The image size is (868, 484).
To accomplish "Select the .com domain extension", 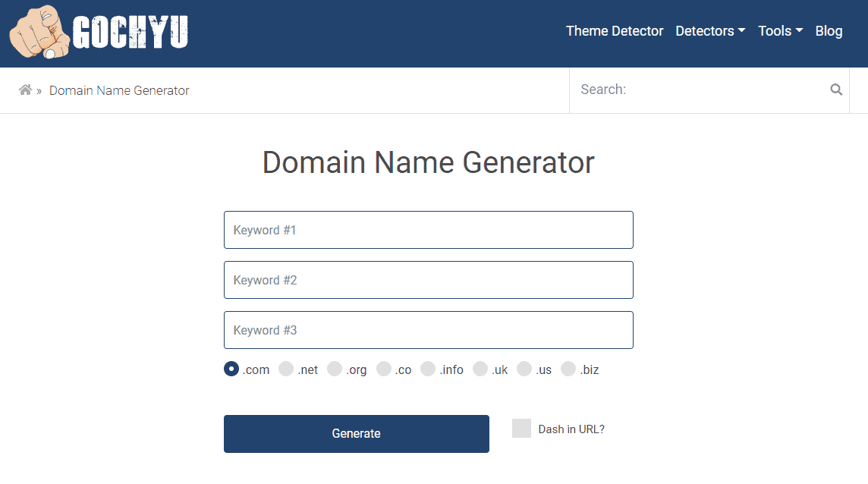I will tap(231, 369).
